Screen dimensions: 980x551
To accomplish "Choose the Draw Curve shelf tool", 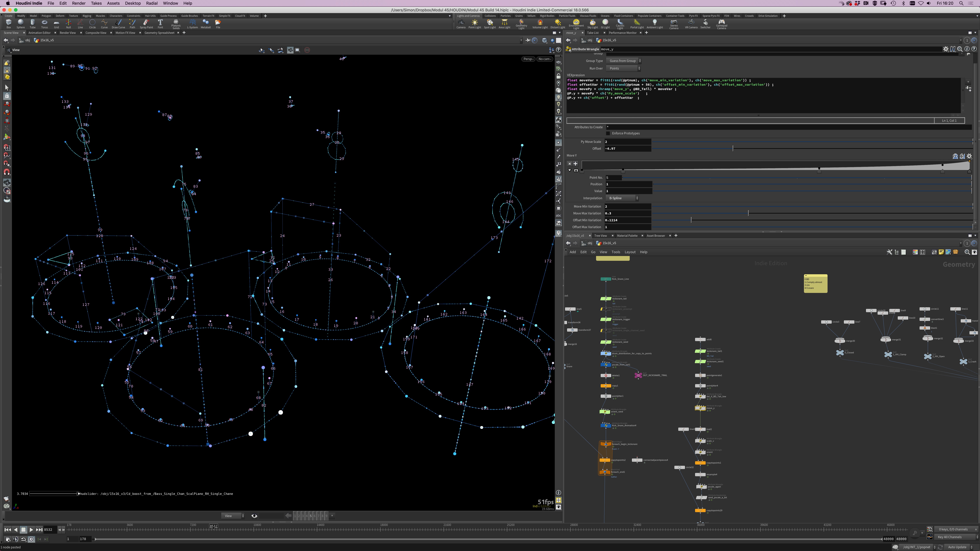I will click(x=118, y=24).
